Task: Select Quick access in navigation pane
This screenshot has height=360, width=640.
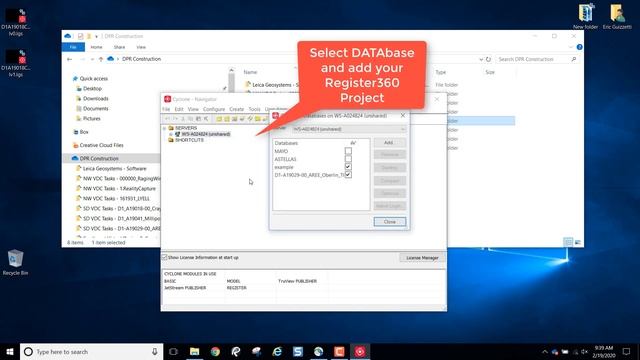Action: [x=93, y=79]
